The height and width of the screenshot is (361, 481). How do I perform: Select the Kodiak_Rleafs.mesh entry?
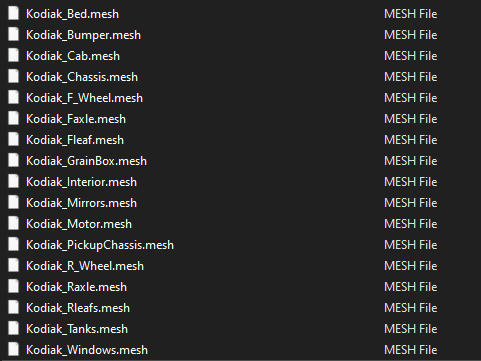(x=78, y=308)
